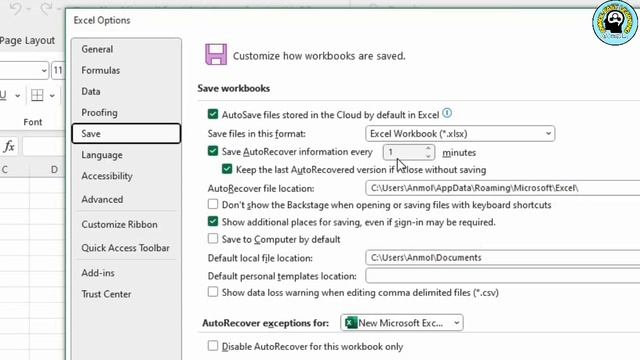The width and height of the screenshot is (640, 360).
Task: Toggle AutoSave files stored in the Cloud
Action: (x=213, y=114)
